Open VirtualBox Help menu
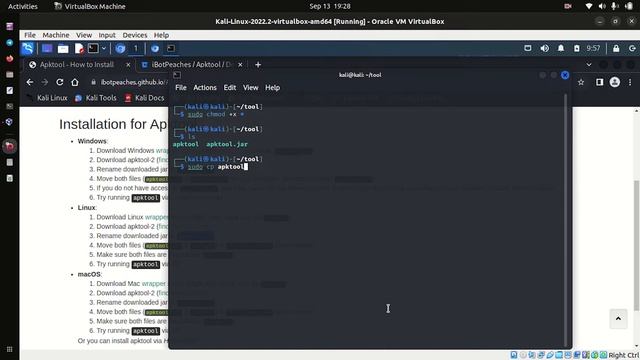640x360 pixels. pyautogui.click(x=161, y=35)
